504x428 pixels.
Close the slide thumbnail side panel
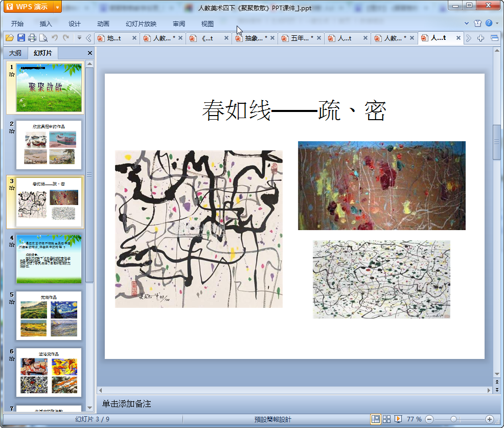click(90, 53)
